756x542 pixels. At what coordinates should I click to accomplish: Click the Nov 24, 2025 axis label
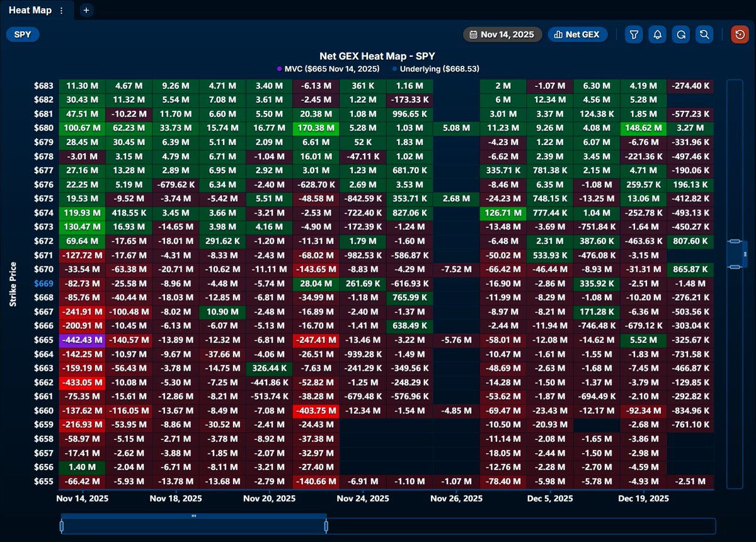pyautogui.click(x=362, y=499)
